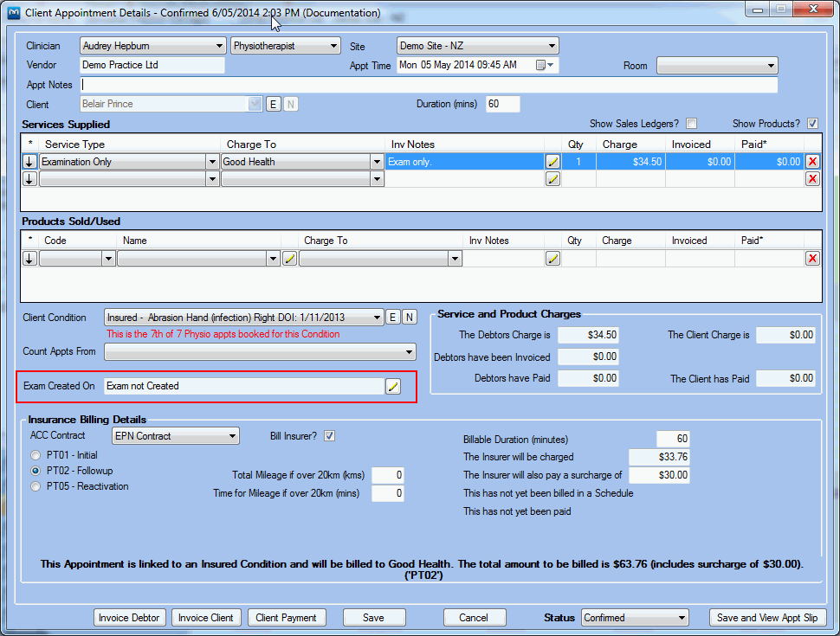Edit Inv Notes for Examination Only service

552,162
